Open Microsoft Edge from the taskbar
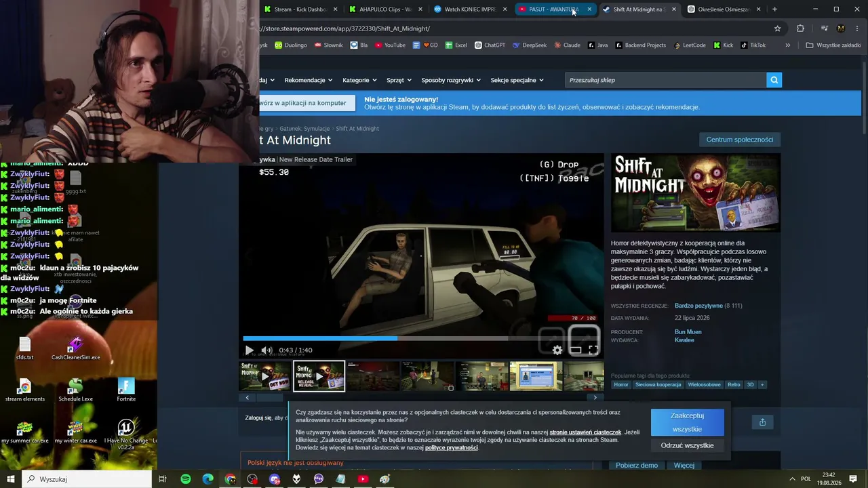 pos(208,479)
